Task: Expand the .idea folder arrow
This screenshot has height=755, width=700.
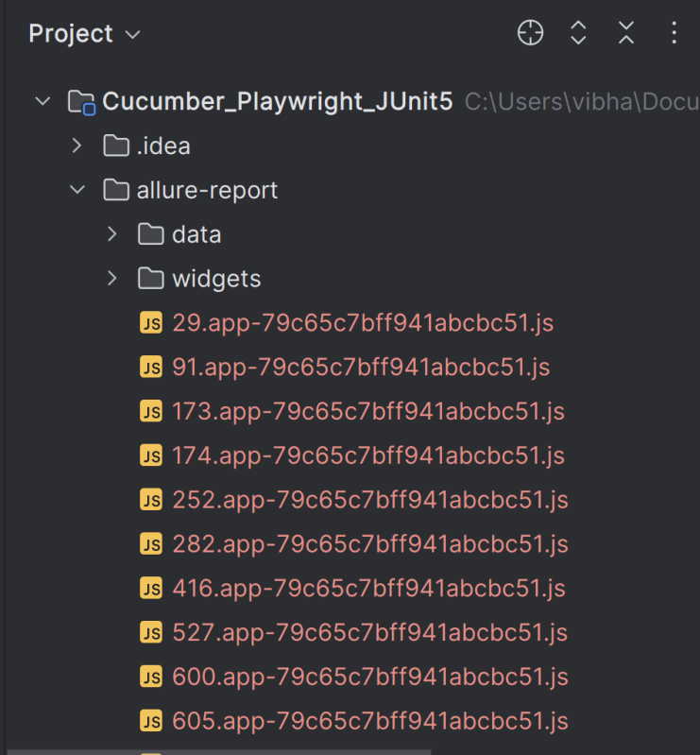Action: click(x=77, y=146)
